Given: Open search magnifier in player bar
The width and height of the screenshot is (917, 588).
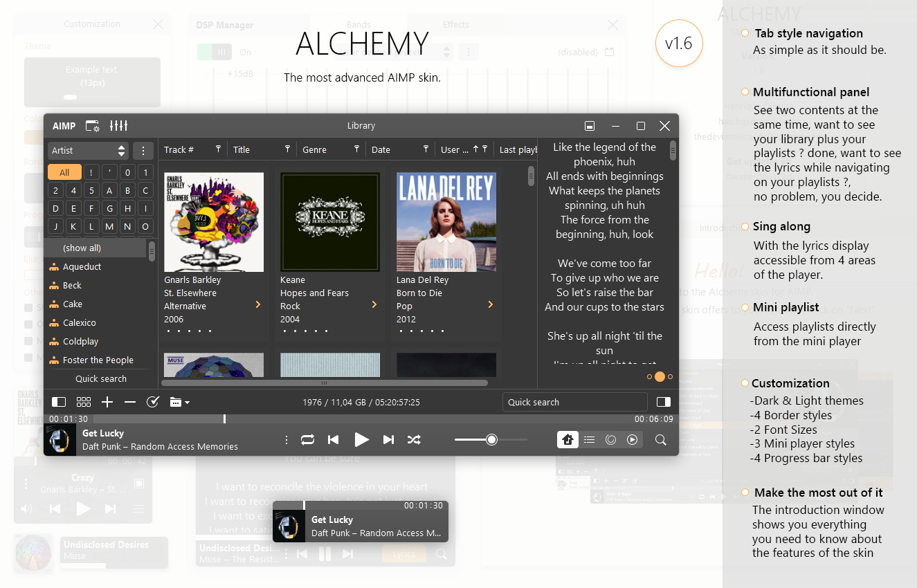Looking at the screenshot, I should coord(661,440).
